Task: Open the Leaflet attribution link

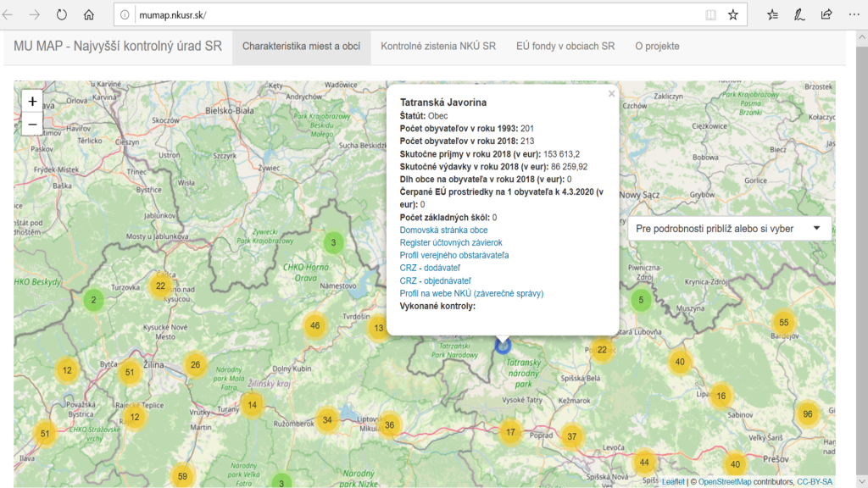Action: tap(673, 482)
